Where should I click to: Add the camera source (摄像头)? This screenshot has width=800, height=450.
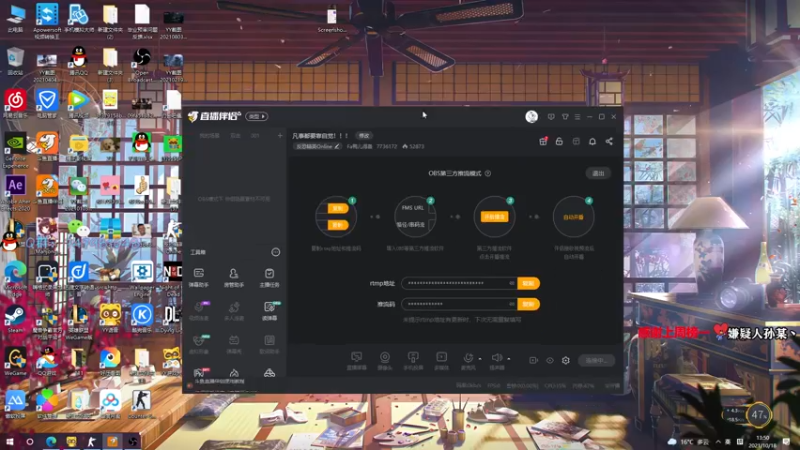tap(385, 360)
